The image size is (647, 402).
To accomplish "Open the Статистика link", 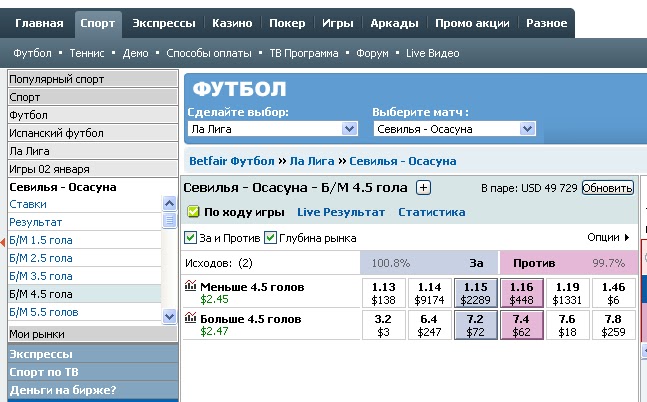I will pos(432,212).
